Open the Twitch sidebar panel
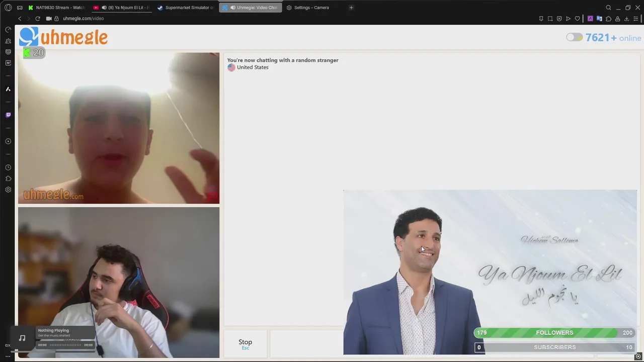Screen dimensions: 644x362 8,115
